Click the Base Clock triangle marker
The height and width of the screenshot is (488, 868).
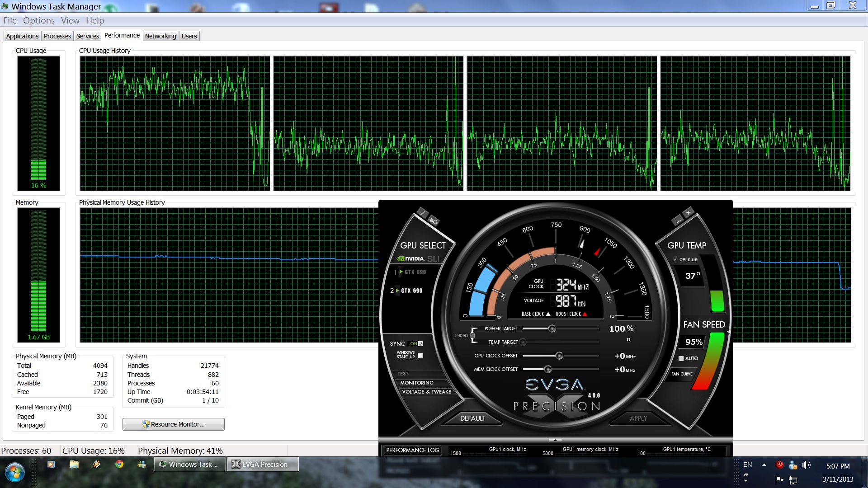coord(548,314)
